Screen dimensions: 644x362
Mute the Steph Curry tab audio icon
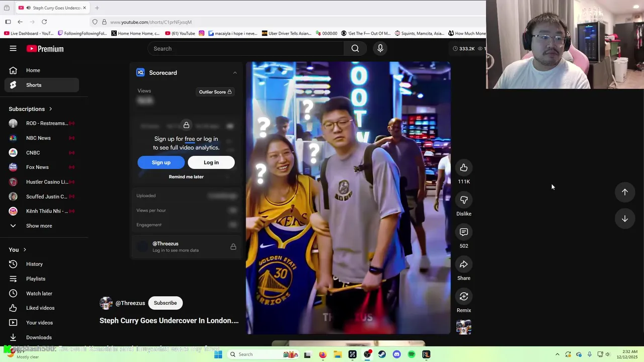[x=28, y=8]
